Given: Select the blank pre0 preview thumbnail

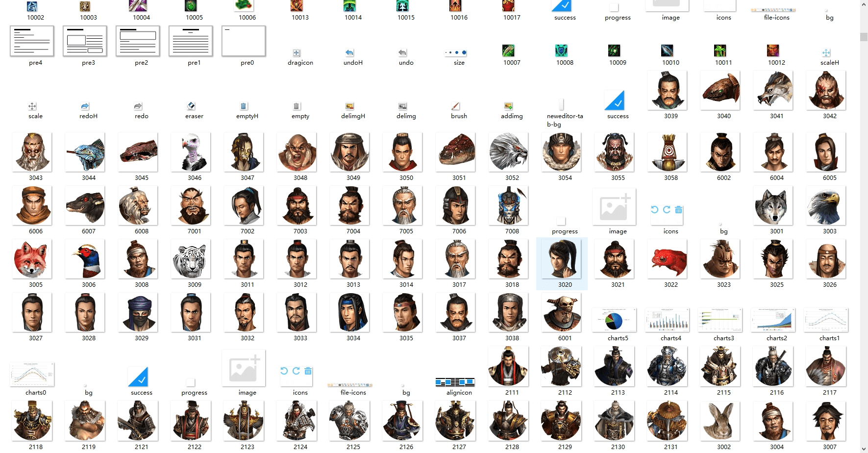Looking at the screenshot, I should [244, 41].
